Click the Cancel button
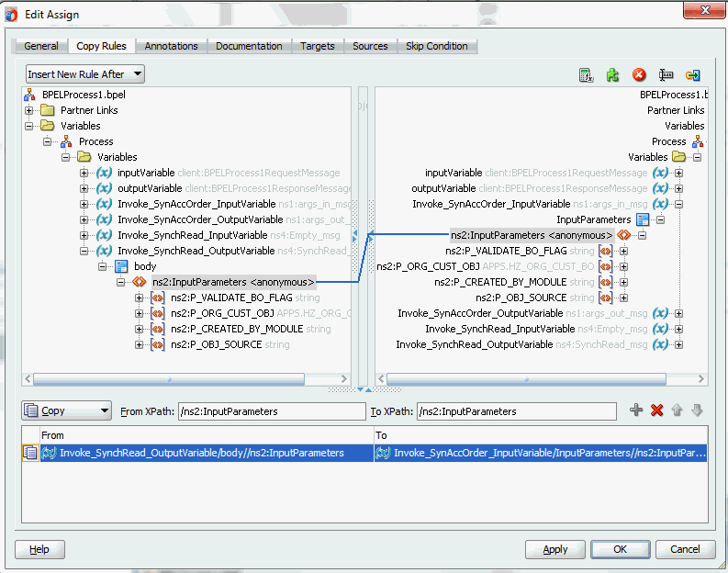 685,549
